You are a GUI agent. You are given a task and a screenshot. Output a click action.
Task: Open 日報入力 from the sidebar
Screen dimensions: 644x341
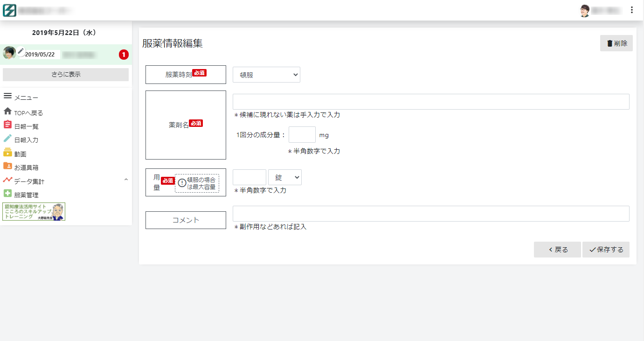(x=26, y=140)
